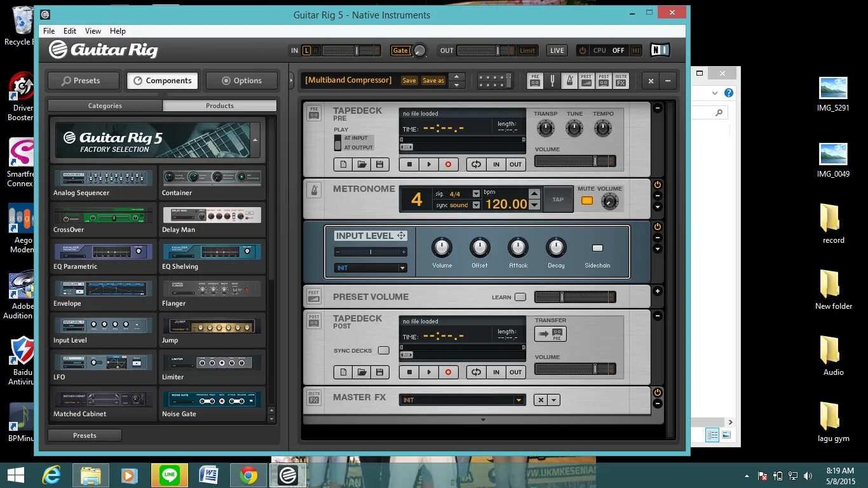Open a file in Tapedeck Post
Screen dimensions: 868x488
point(362,372)
